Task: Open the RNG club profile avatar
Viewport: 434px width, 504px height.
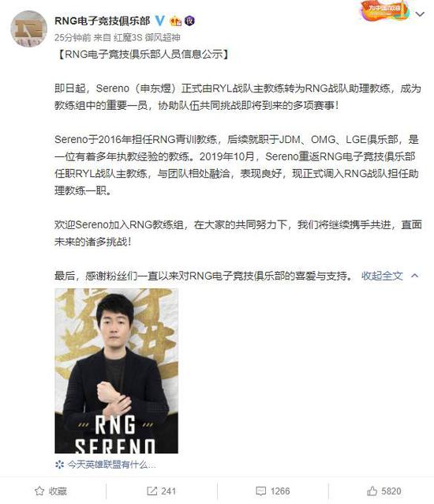Action: click(29, 28)
